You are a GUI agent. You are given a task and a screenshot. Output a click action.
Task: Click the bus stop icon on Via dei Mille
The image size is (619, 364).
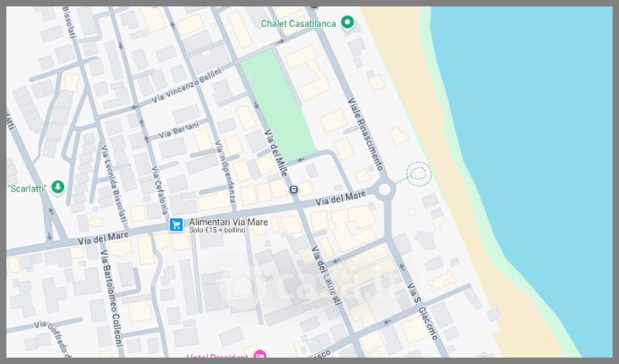pyautogui.click(x=293, y=190)
